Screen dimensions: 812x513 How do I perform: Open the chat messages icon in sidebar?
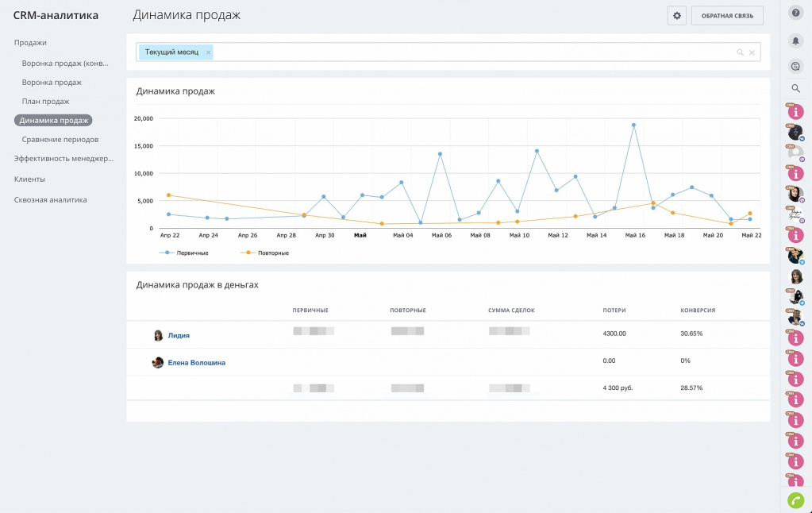coord(795,66)
